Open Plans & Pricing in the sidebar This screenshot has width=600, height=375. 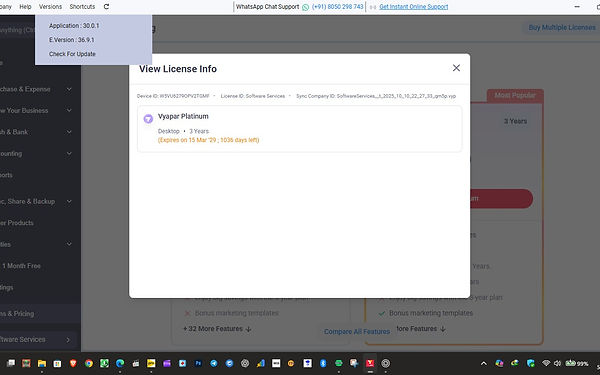[x=40, y=313]
